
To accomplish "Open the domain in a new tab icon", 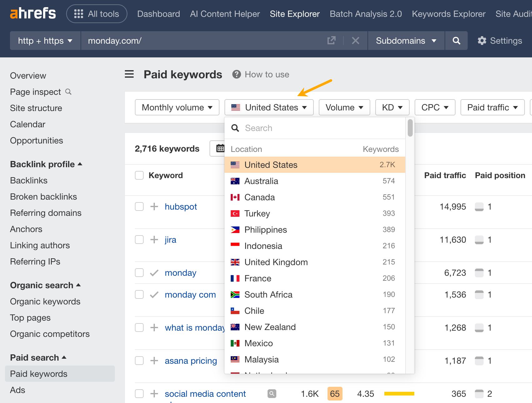I will click(x=331, y=41).
